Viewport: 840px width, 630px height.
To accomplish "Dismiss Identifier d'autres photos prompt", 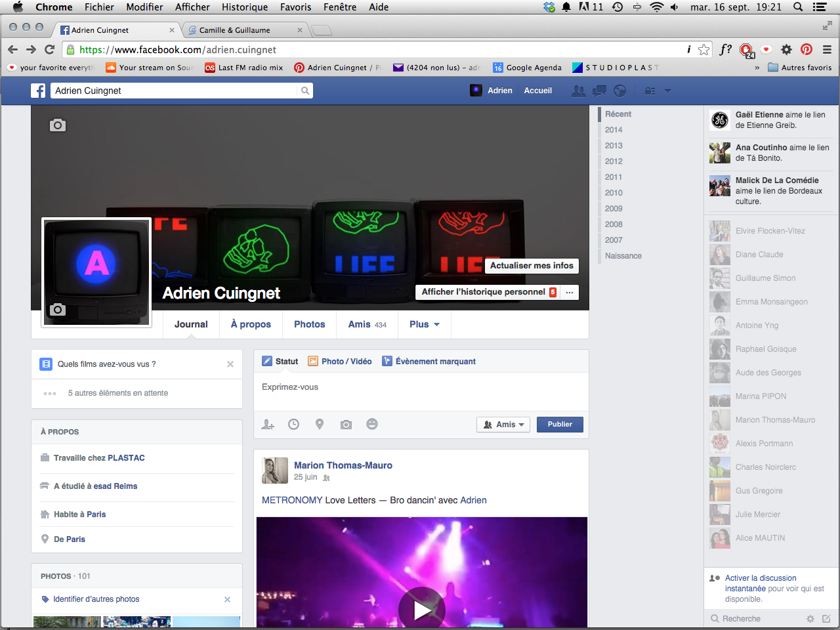I will tap(227, 599).
